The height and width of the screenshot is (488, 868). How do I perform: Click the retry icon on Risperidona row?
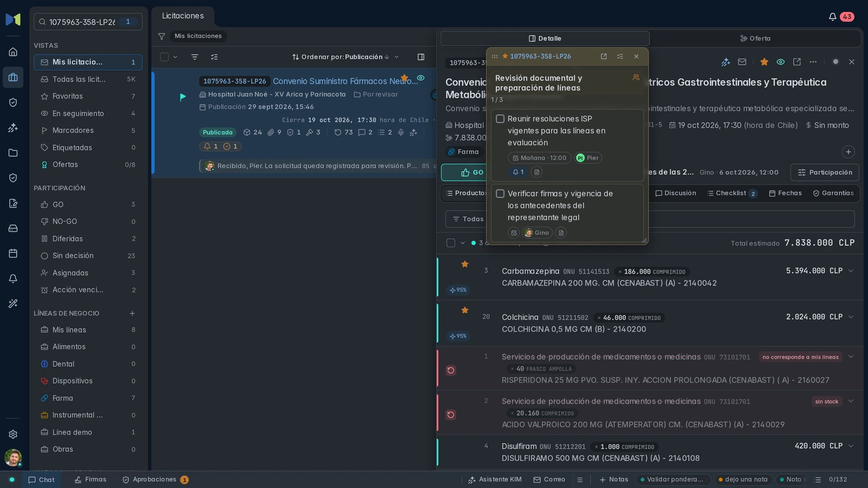pyautogui.click(x=451, y=370)
